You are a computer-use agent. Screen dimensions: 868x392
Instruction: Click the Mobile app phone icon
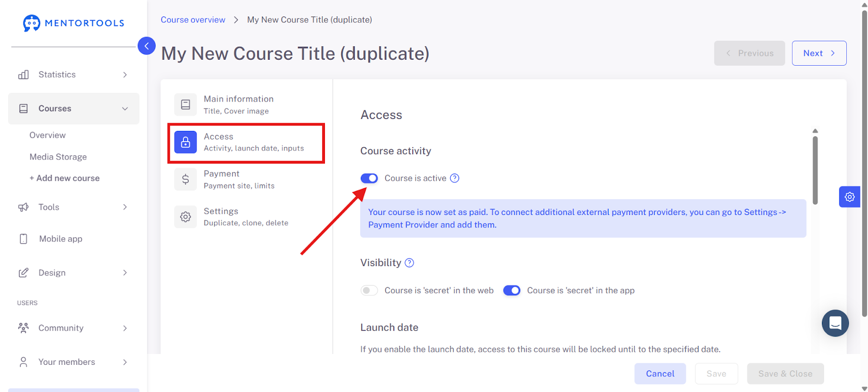tap(23, 239)
